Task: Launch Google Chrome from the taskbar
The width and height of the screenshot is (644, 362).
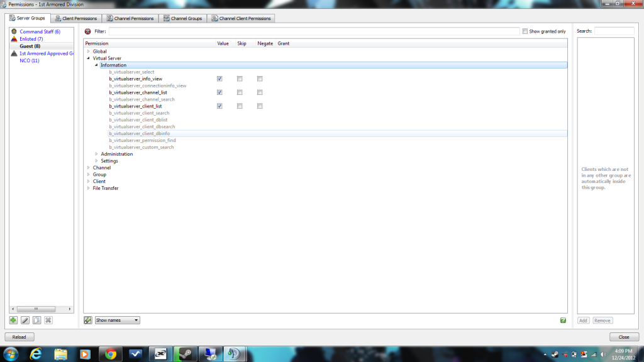Action: coord(111,354)
